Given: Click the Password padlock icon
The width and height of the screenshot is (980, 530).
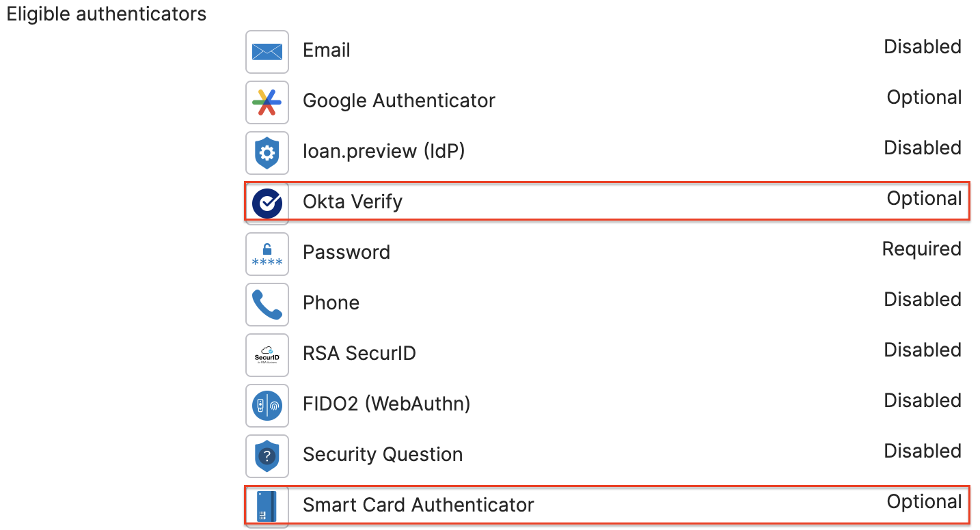Looking at the screenshot, I should (267, 253).
